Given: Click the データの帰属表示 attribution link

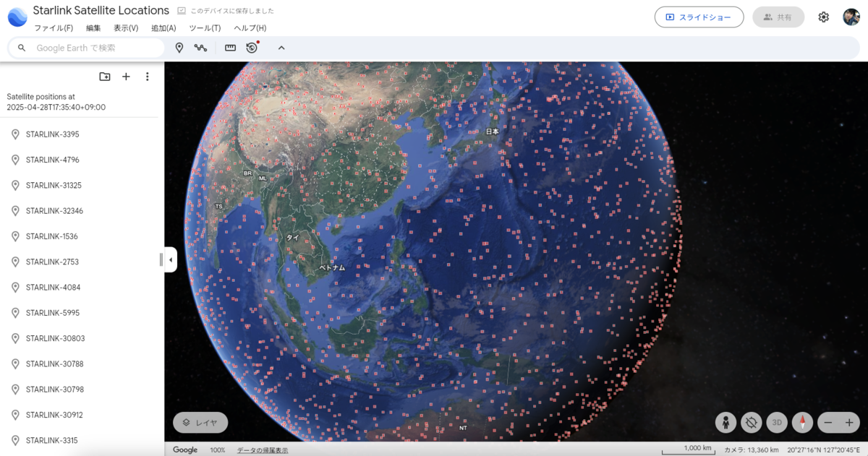Looking at the screenshot, I should point(263,449).
